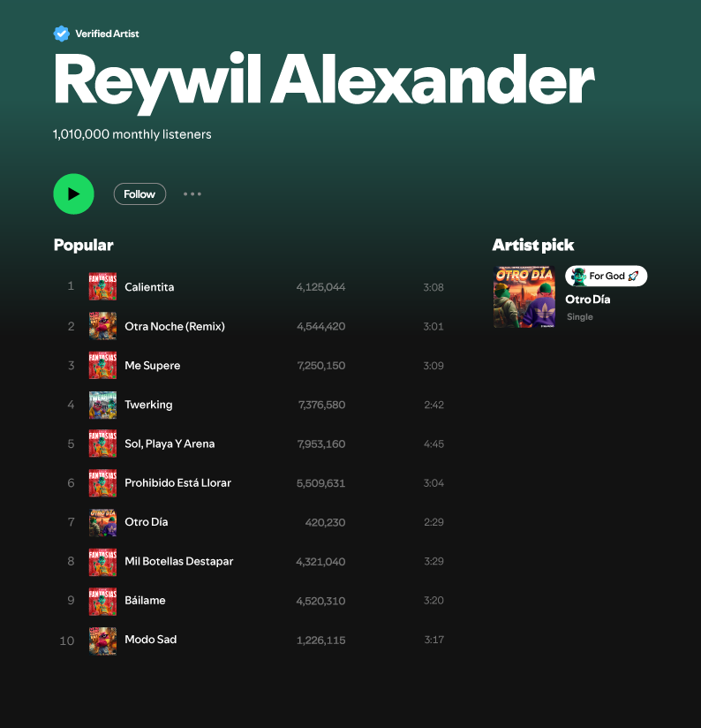
Task: Click the Modo Sad album thumbnail
Action: pos(102,641)
